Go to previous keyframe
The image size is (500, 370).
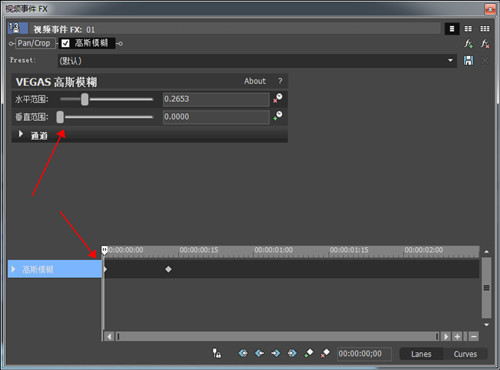click(x=259, y=353)
